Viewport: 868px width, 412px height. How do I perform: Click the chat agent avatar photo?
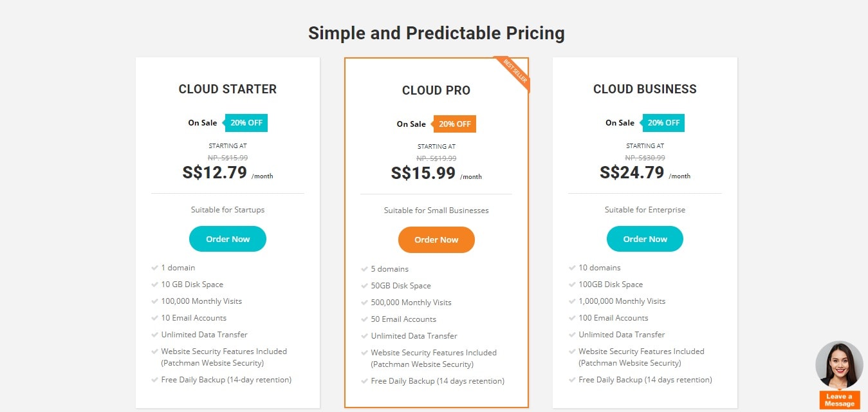839,364
